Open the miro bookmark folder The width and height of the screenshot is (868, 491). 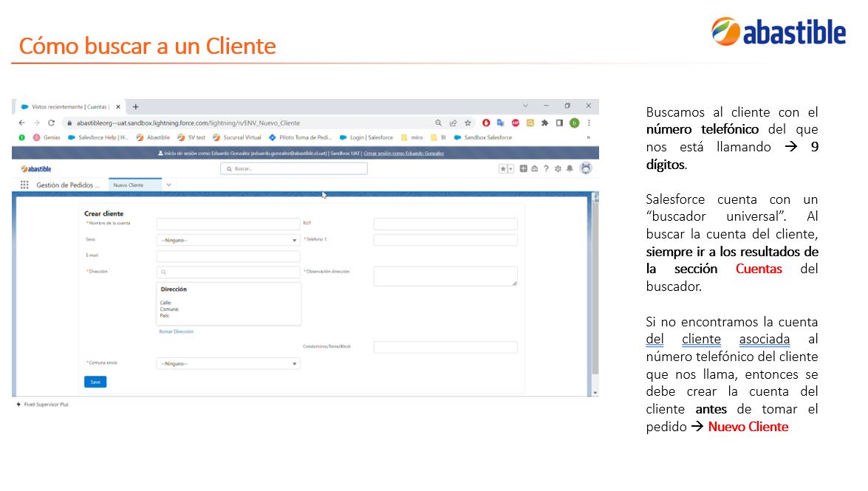(x=412, y=137)
